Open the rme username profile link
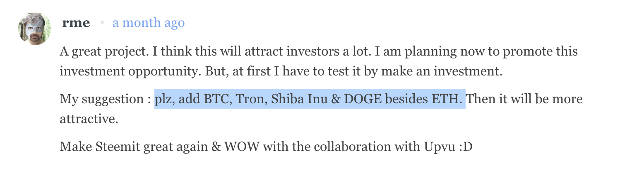This screenshot has width=644, height=170. point(76,23)
